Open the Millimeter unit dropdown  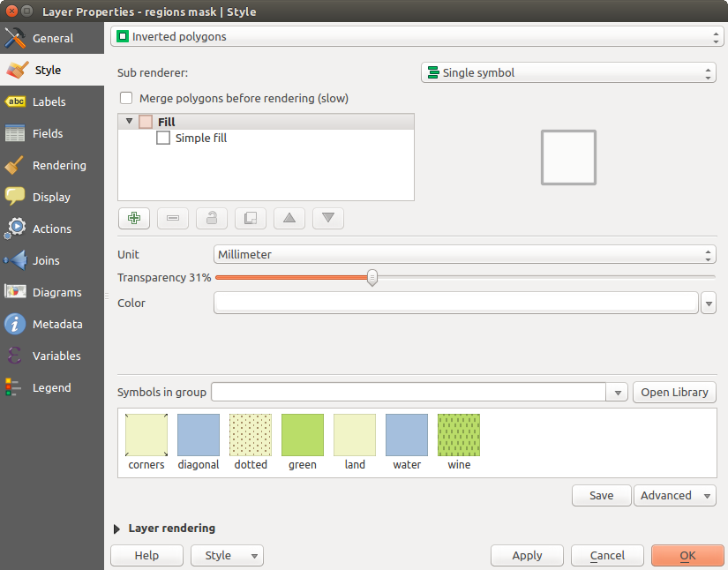point(464,254)
